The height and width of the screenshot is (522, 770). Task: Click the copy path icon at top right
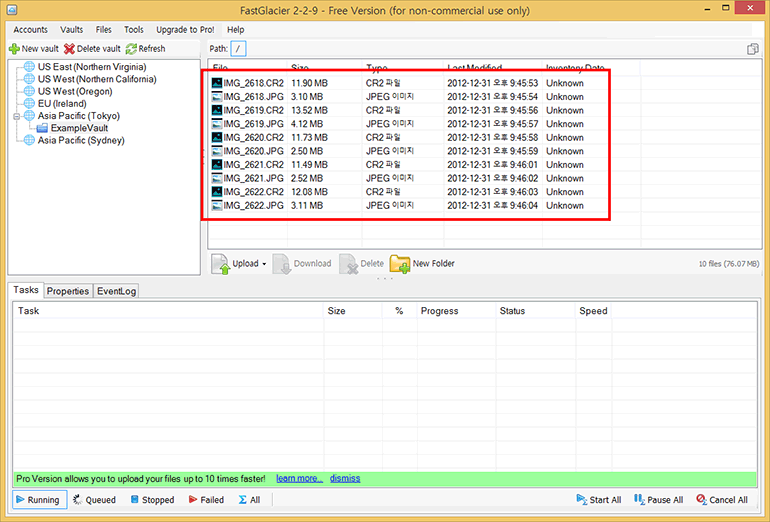tap(752, 49)
